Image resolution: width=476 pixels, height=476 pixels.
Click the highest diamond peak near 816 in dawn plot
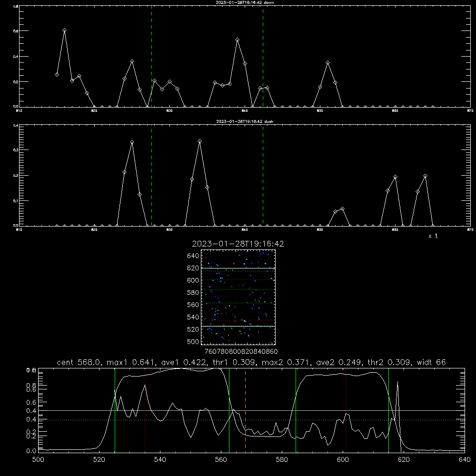click(64, 30)
